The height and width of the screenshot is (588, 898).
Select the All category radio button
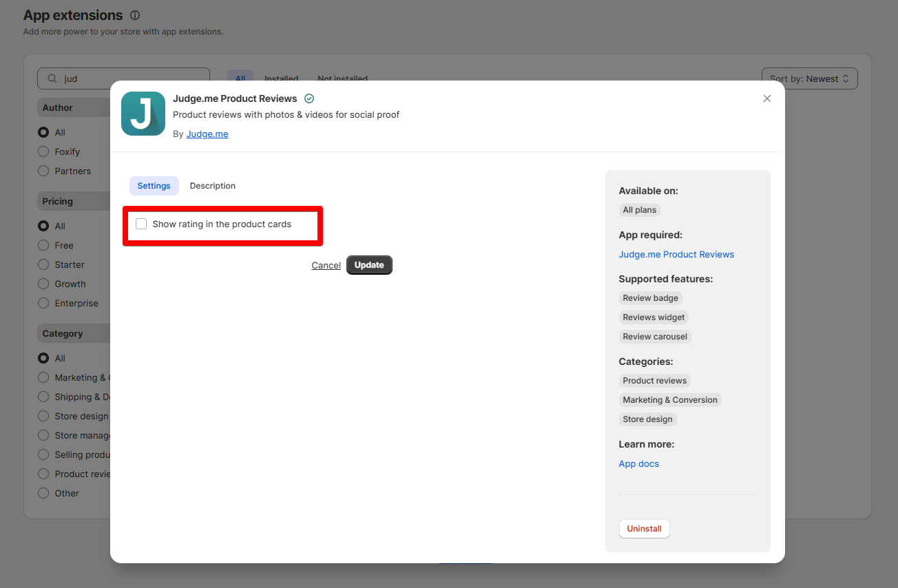click(x=43, y=358)
